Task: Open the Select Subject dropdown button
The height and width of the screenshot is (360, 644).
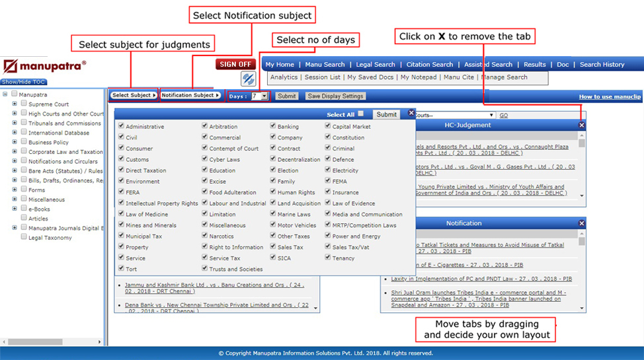Action: (134, 95)
